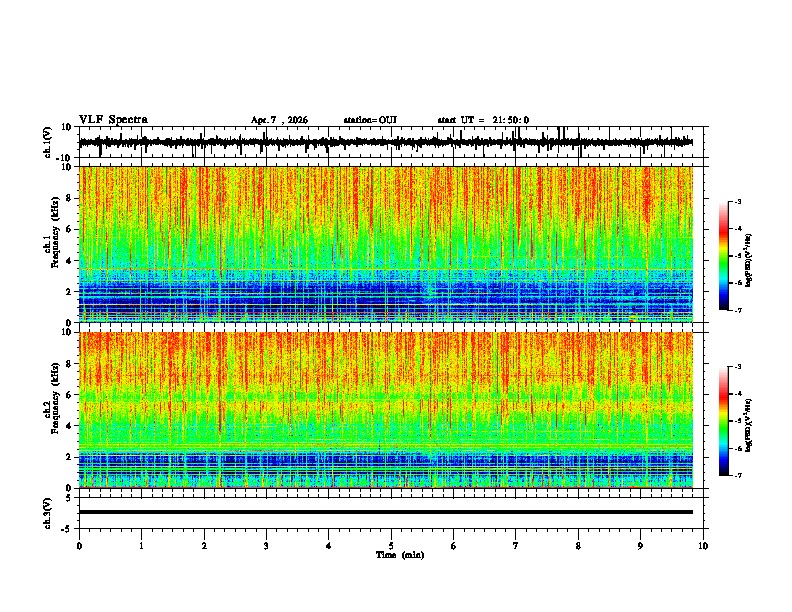Click the ch.2 spectrogram color scale bar
The width and height of the screenshot is (792, 612).
(x=724, y=421)
